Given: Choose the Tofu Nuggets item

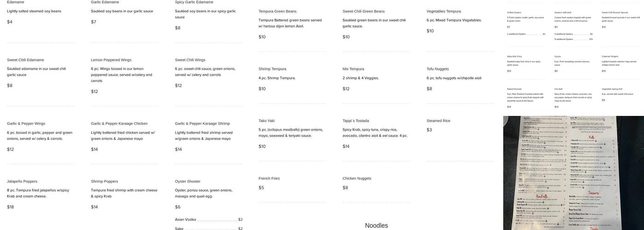Looking at the screenshot, I should [437, 69].
